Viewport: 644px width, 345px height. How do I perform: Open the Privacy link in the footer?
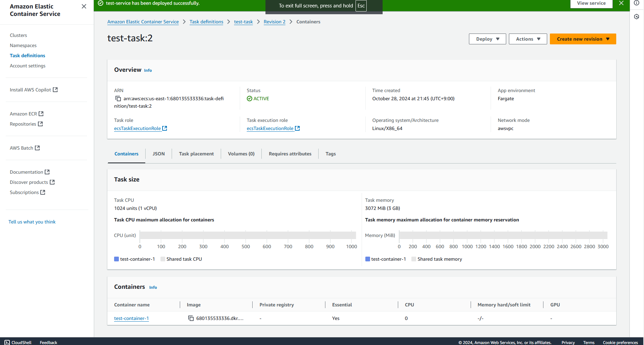(x=568, y=342)
